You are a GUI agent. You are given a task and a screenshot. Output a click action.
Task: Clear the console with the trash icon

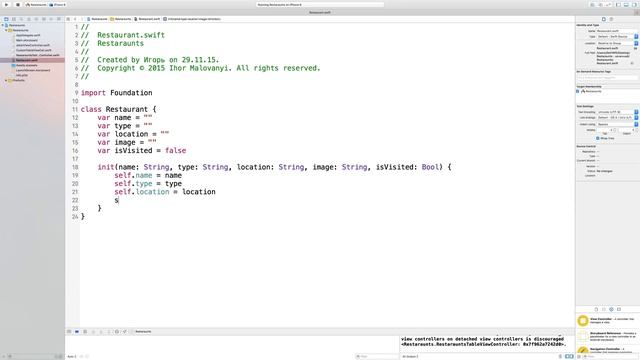pos(560,356)
